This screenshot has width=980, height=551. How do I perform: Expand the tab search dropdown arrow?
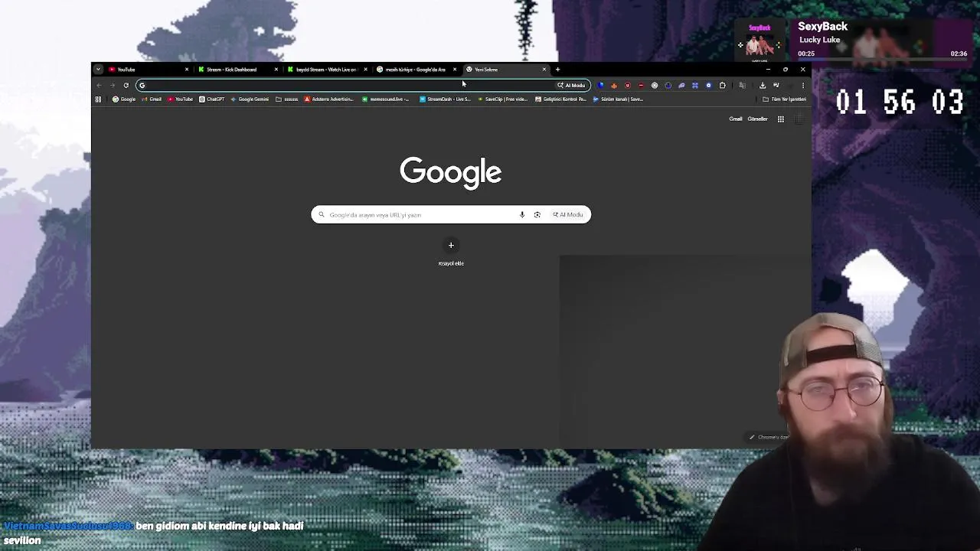(x=98, y=70)
